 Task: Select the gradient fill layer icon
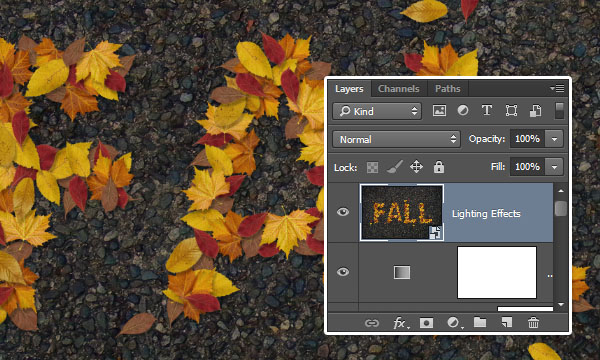tap(402, 272)
